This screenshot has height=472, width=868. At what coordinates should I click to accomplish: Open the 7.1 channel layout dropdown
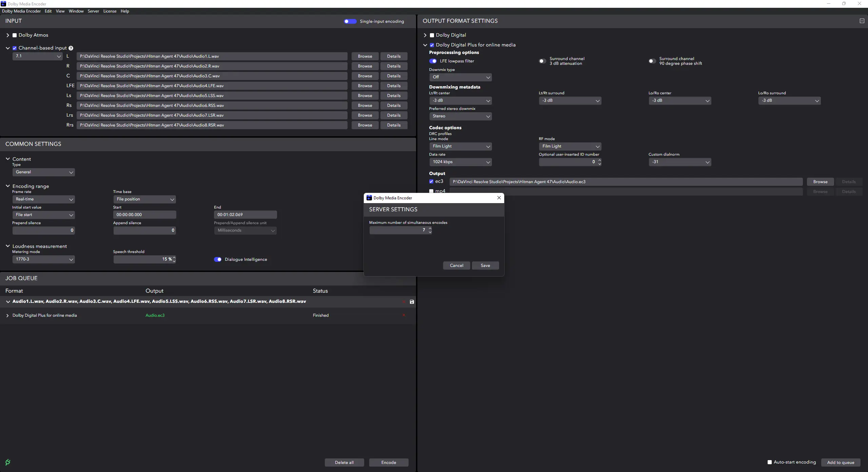(x=37, y=56)
